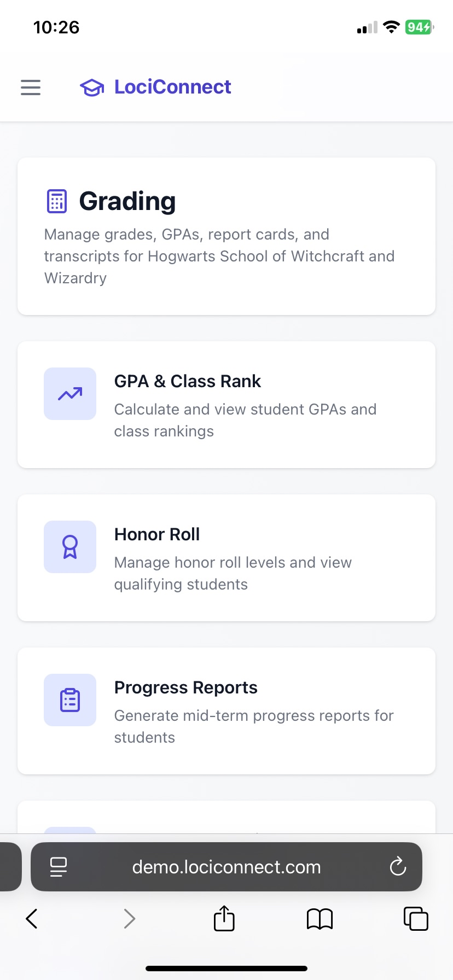Image resolution: width=453 pixels, height=980 pixels.
Task: Open Safari bookmarks book icon
Action: [x=320, y=919]
